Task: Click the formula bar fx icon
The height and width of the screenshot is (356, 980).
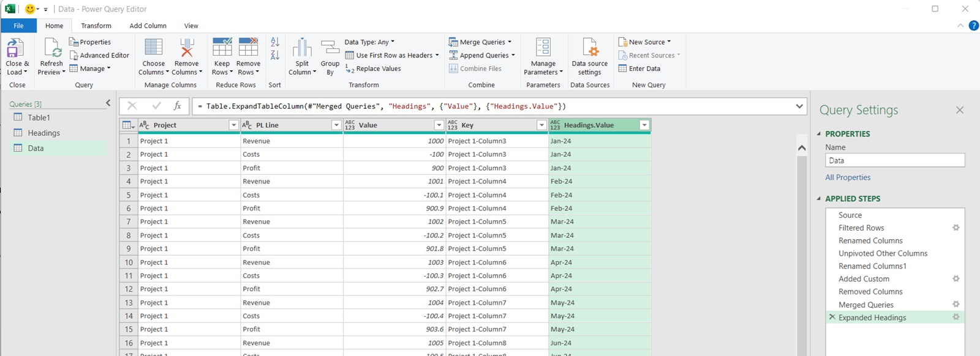Action: pos(177,106)
